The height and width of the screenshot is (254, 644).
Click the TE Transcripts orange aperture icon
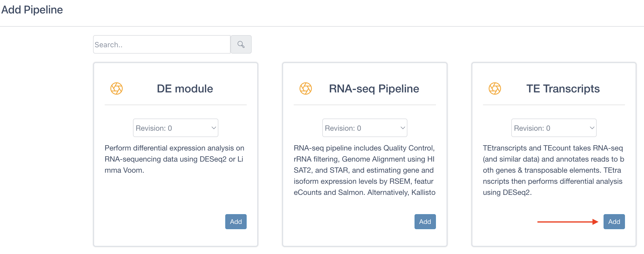[x=495, y=88]
